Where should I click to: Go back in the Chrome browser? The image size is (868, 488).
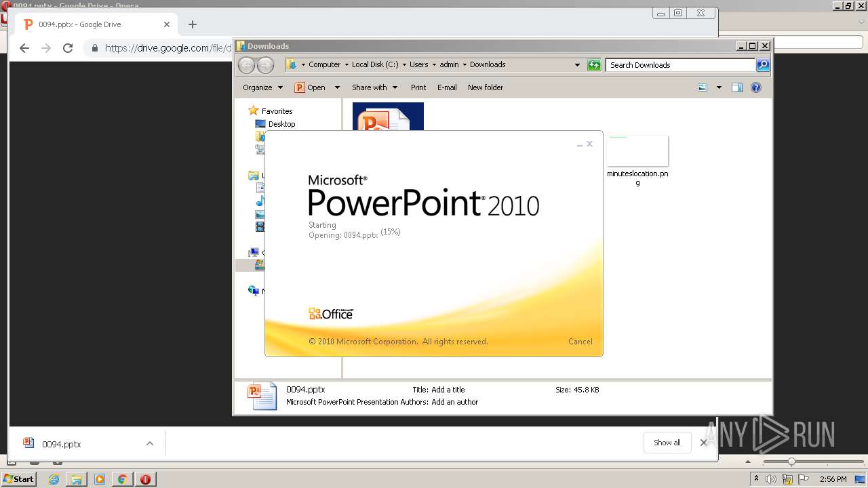click(x=24, y=48)
